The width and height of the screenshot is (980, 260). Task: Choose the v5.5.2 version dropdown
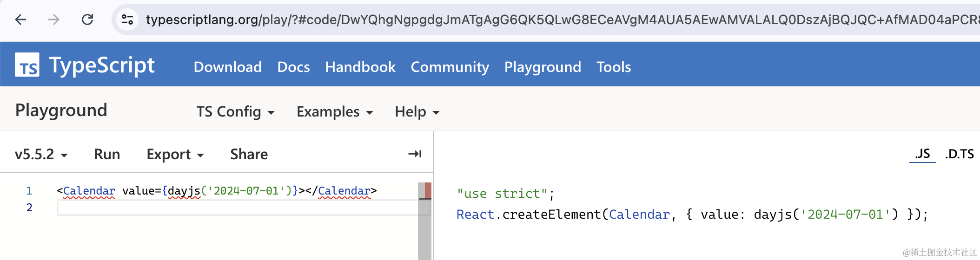coord(41,154)
